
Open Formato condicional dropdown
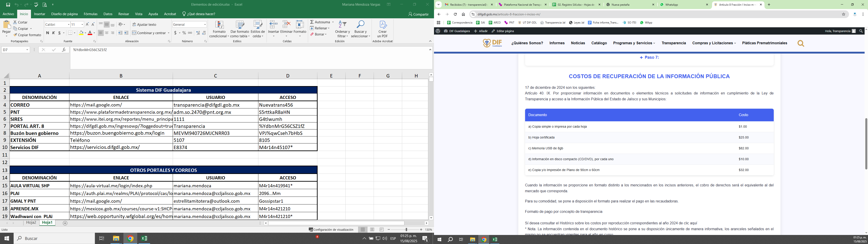pyautogui.click(x=219, y=29)
